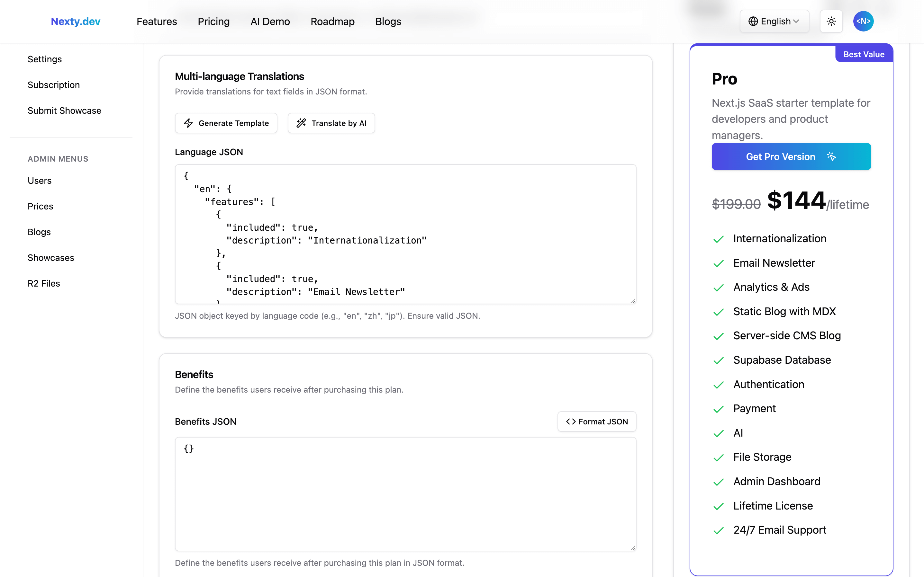Click into the Language JSON editor
The width and height of the screenshot is (924, 577).
coord(405,234)
